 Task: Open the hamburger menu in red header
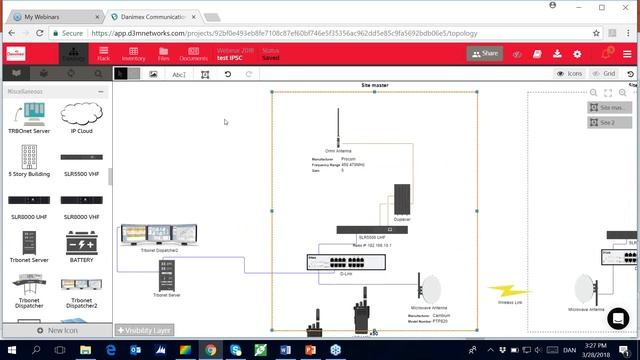point(627,54)
